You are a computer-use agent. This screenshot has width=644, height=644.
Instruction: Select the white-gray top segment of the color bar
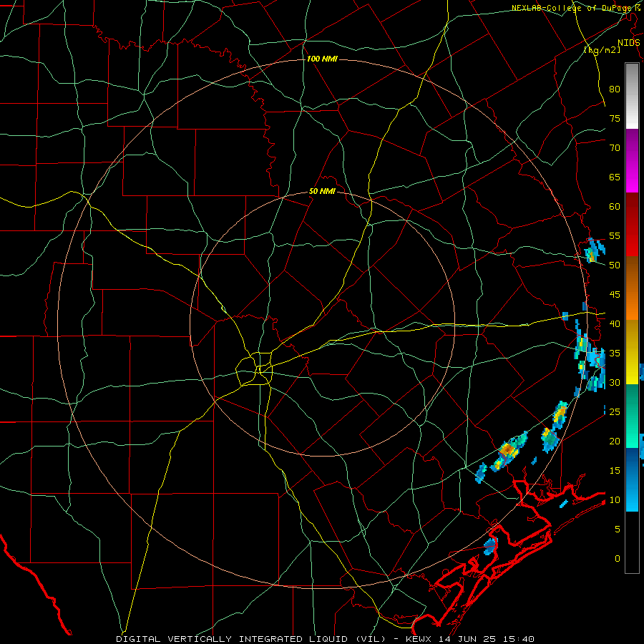632,96
